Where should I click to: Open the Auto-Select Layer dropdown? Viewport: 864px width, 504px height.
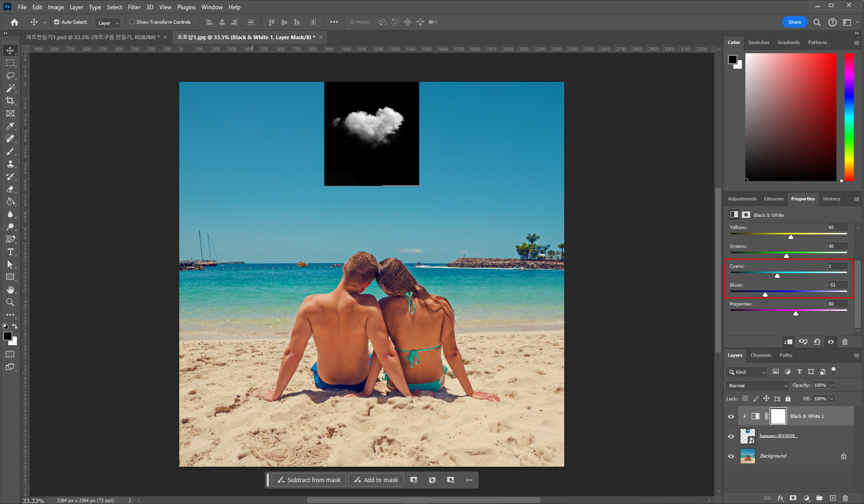pyautogui.click(x=108, y=23)
